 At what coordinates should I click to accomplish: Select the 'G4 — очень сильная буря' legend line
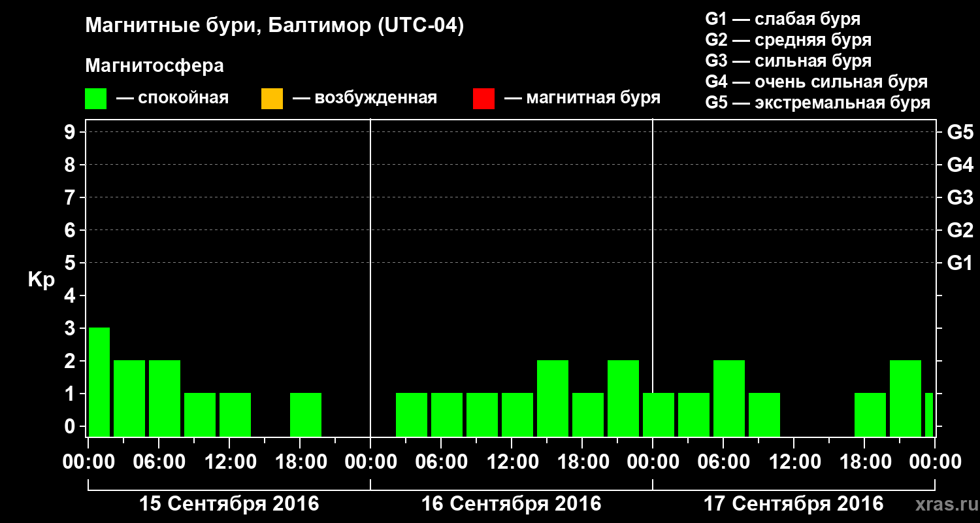pyautogui.click(x=816, y=82)
